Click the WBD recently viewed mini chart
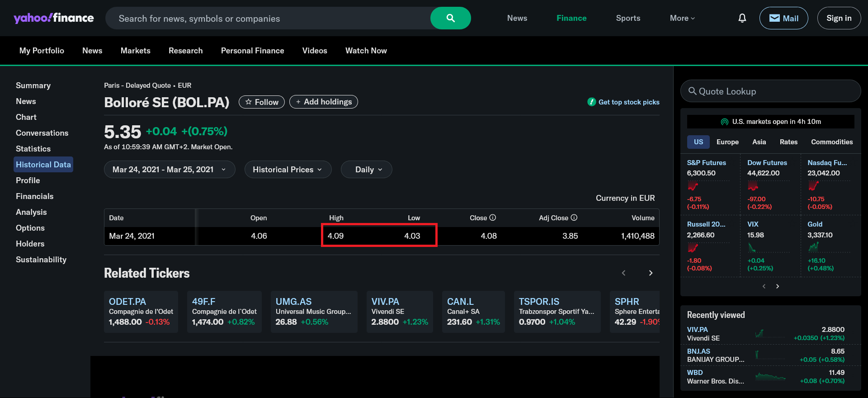Image resolution: width=868 pixels, height=398 pixels. [770, 377]
